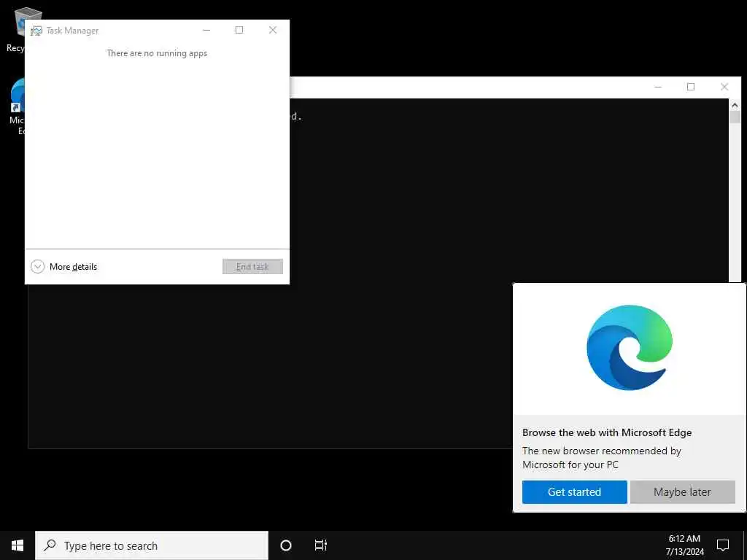Click the Microsoft Edge logo in the popup

tap(630, 348)
